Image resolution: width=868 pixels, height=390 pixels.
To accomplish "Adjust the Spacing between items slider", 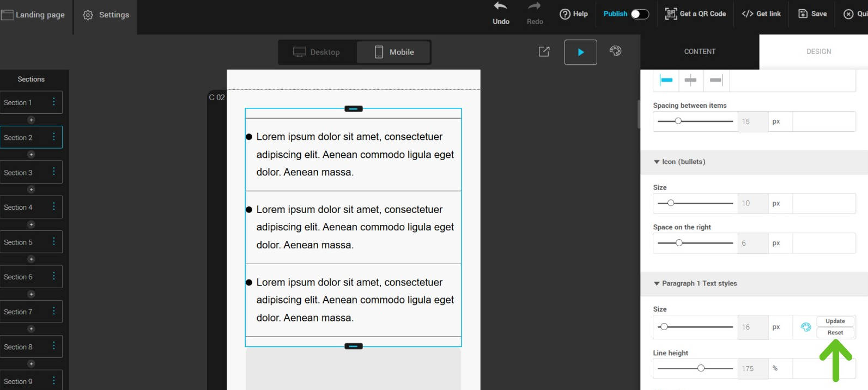I will 678,121.
